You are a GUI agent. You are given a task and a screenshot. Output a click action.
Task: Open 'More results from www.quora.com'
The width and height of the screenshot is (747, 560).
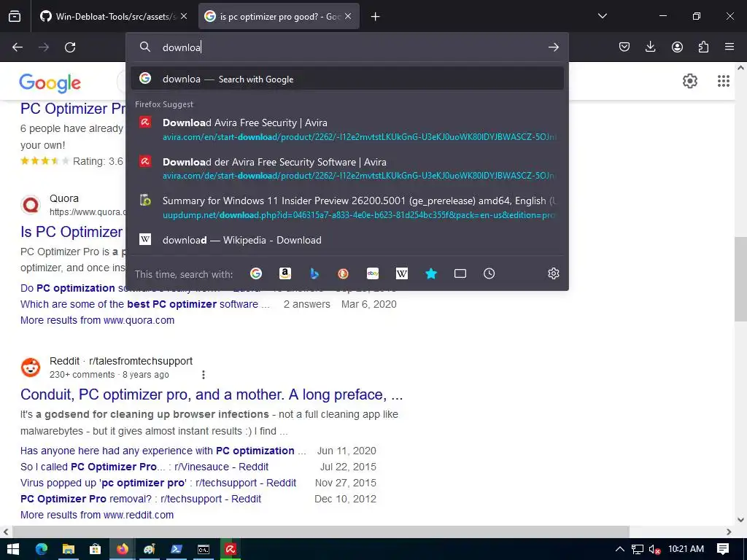point(97,320)
